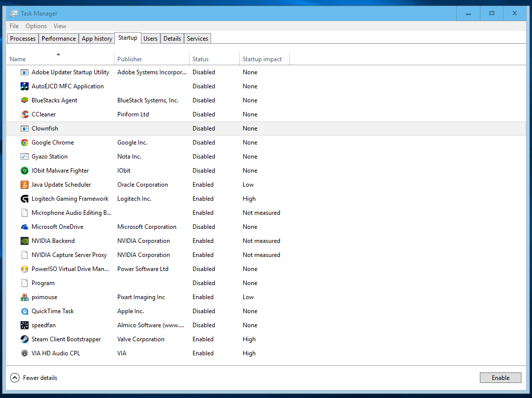The image size is (532, 398).
Task: Select the BlueStacks Agent icon
Action: (x=25, y=100)
